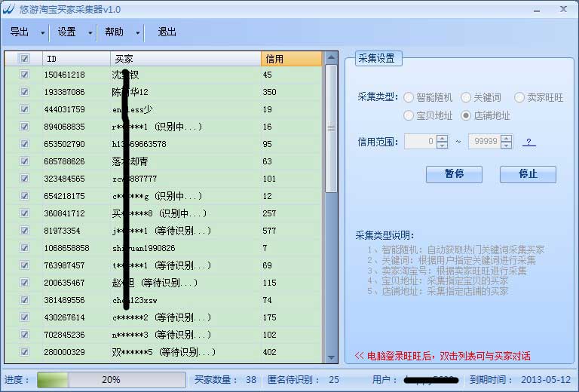Uncheck the row with ID 360841712
579x392 pixels.
(24, 213)
